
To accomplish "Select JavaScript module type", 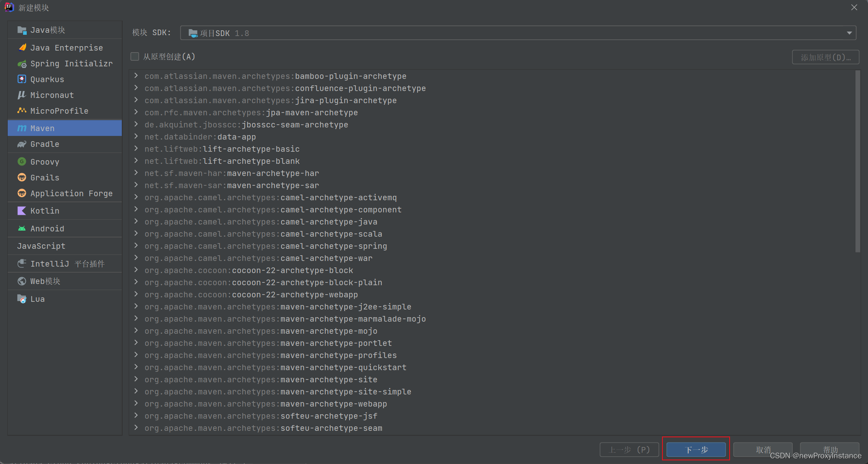I will click(65, 246).
